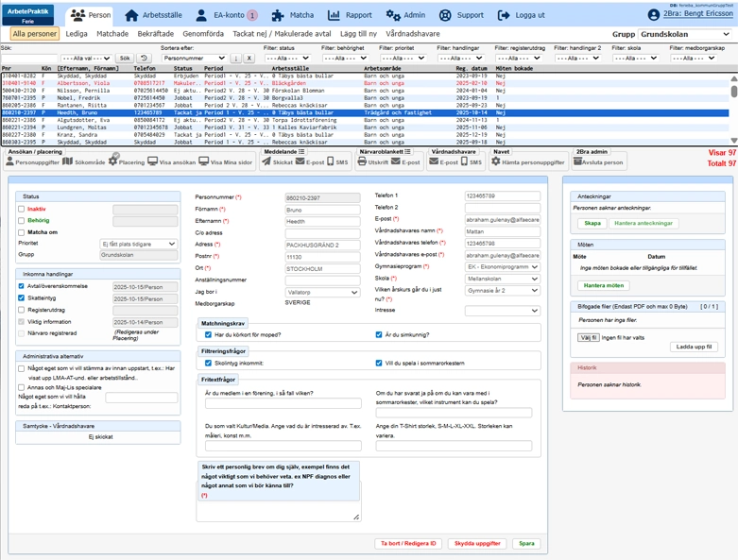Open the Filter: status dropdown
Viewport: 738px width, 560px height.
[x=287, y=59]
